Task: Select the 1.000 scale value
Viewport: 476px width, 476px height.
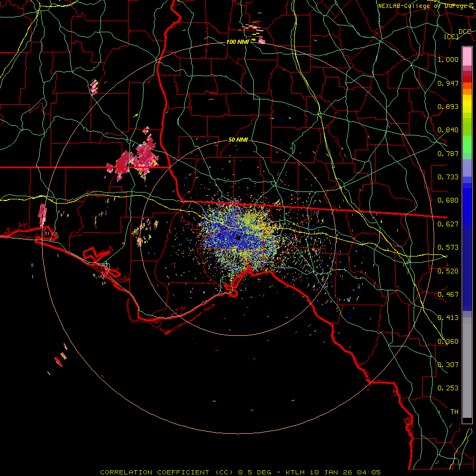Action: (448, 59)
